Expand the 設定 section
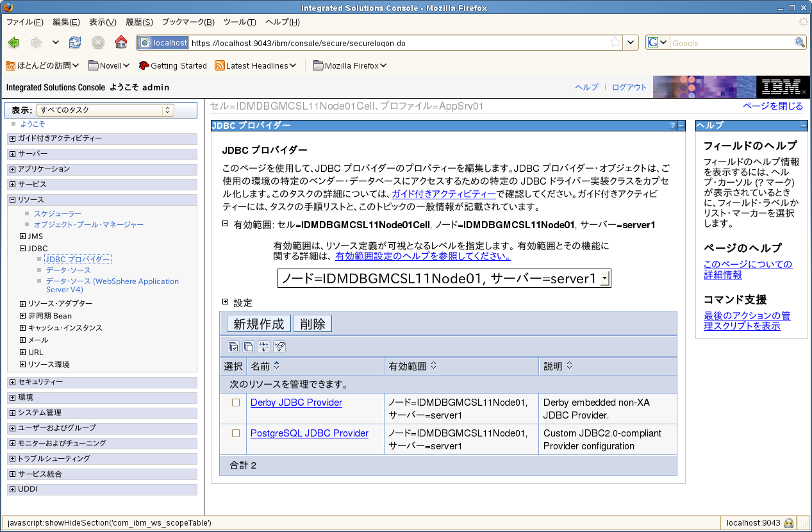 [x=226, y=302]
